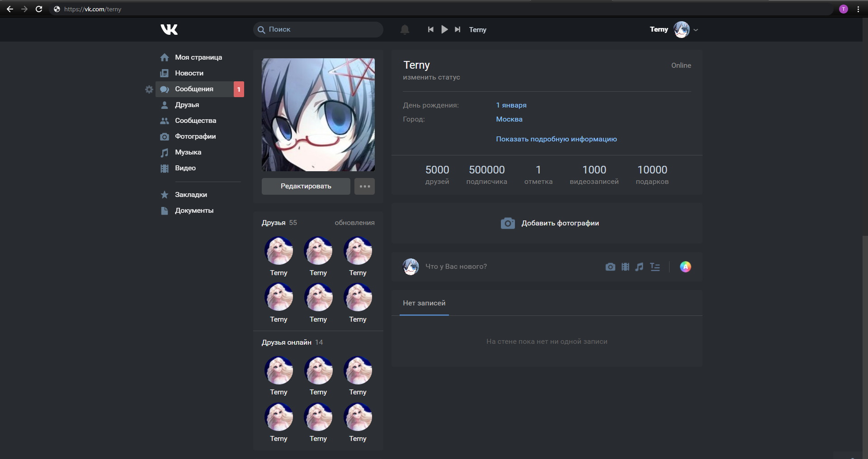This screenshot has height=459, width=868.
Task: Open the article editor icon in post box
Action: click(655, 267)
